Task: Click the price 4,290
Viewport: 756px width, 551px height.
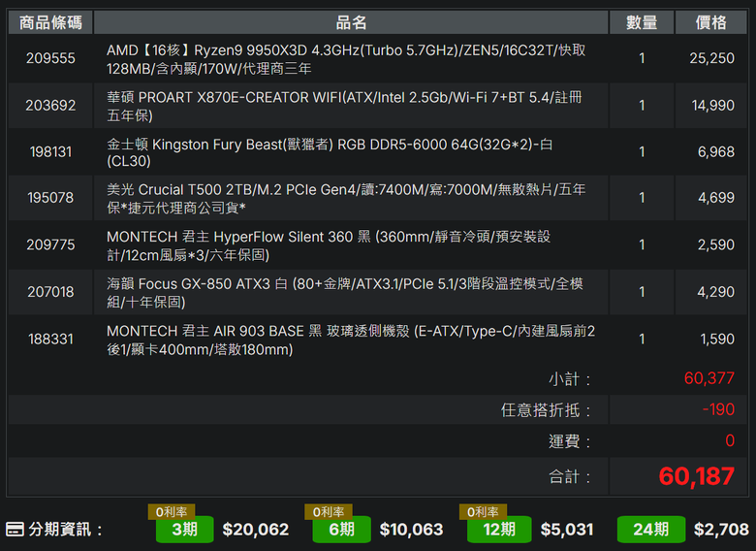Action: click(x=716, y=292)
